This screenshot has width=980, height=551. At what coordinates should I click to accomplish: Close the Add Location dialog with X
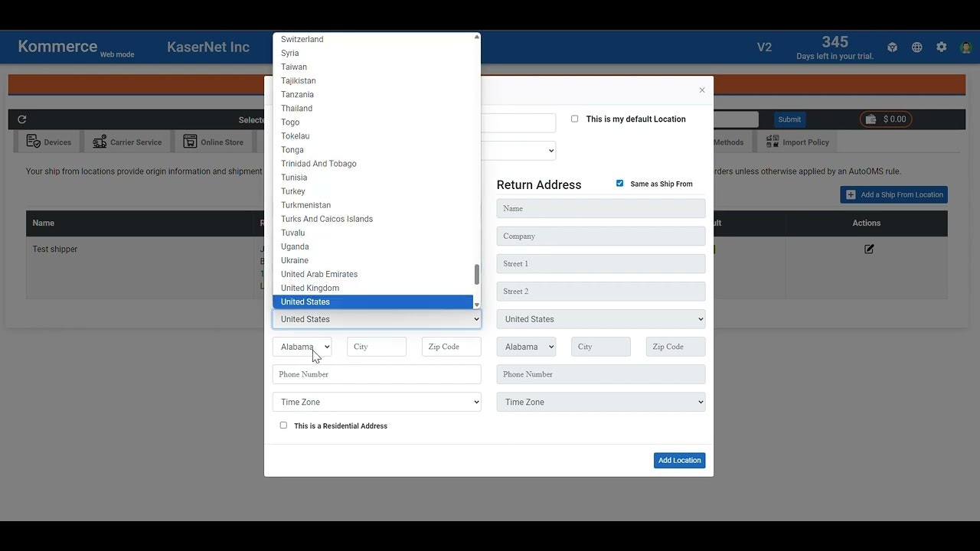702,90
